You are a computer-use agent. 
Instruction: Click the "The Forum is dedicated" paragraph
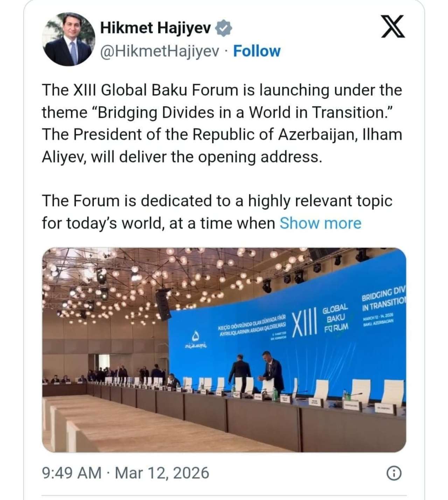click(217, 212)
